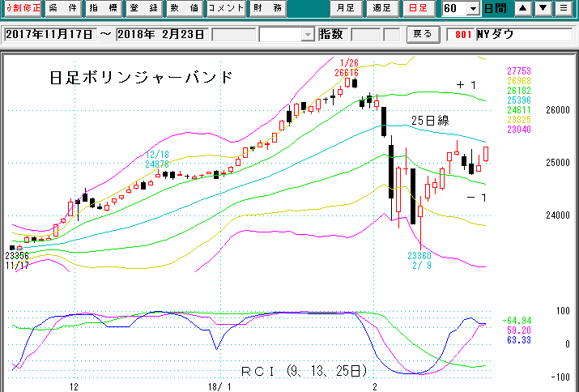This screenshot has width=579, height=392.
Task: Click the stock code field 801
Action: click(462, 35)
